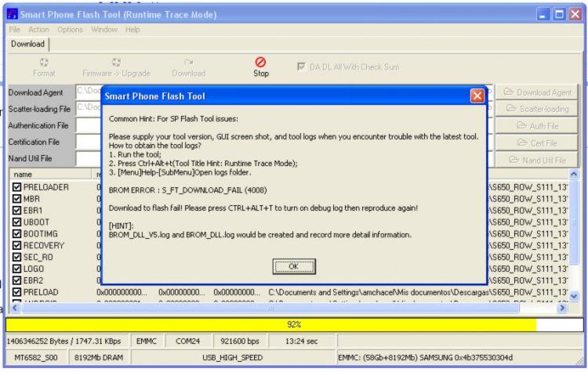Uncheck the EBR2 partition

(16, 280)
